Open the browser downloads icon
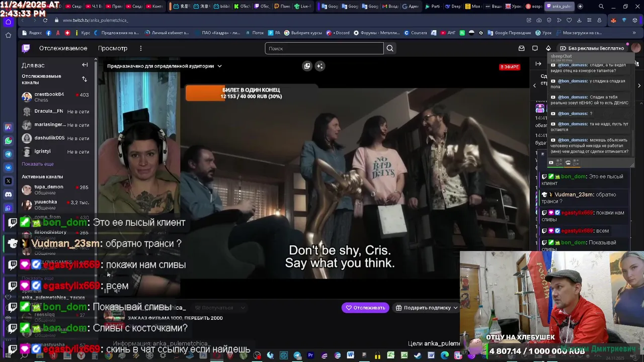Image resolution: width=644 pixels, height=362 pixels. click(x=579, y=20)
